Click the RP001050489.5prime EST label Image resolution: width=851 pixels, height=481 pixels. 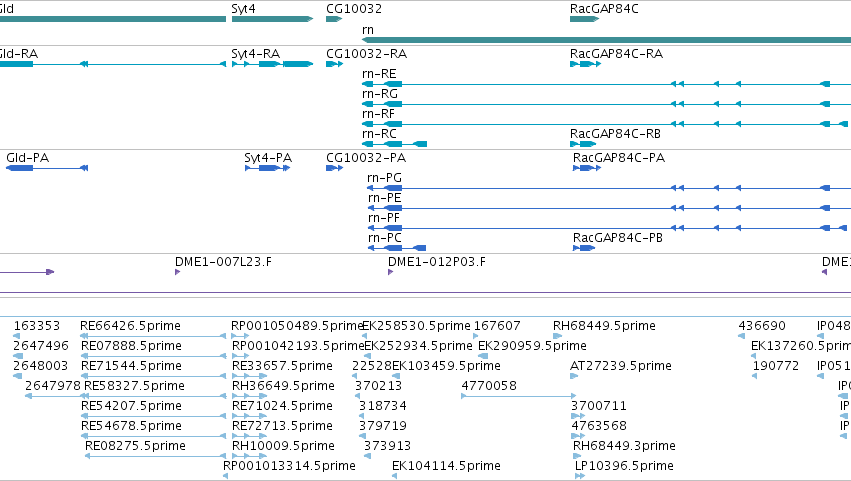click(296, 326)
